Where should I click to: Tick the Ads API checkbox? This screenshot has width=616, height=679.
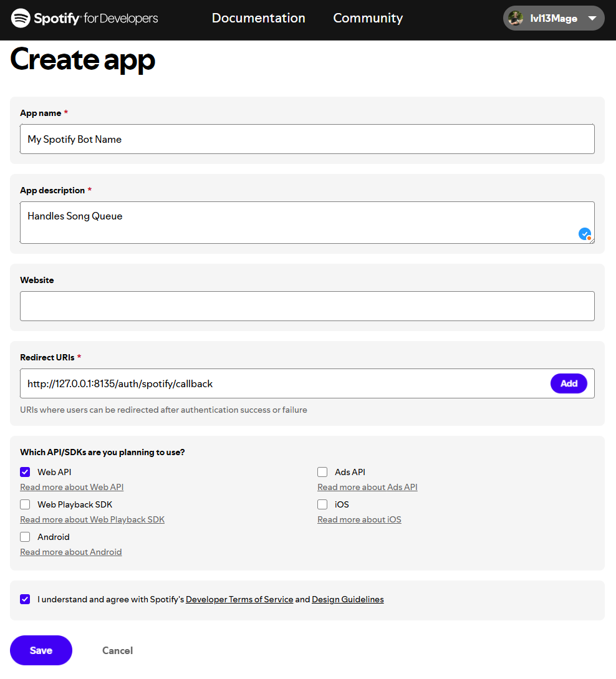coord(322,472)
